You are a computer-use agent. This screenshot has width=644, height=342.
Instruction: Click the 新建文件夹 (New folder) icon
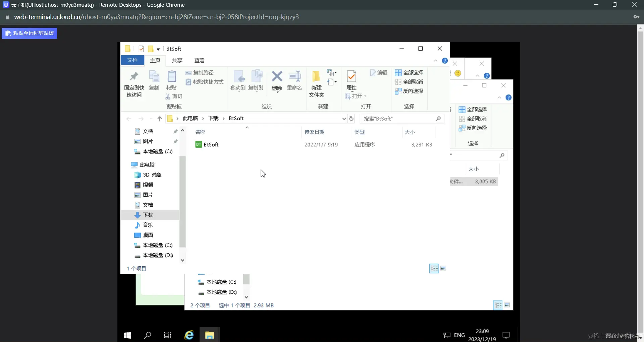pyautogui.click(x=316, y=77)
